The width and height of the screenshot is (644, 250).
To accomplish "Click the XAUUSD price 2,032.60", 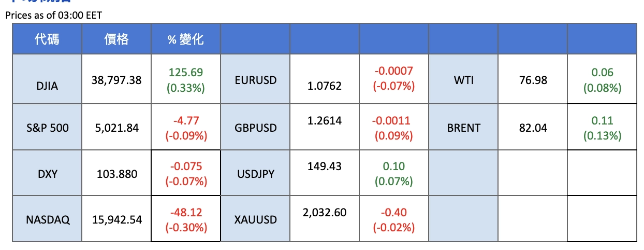I will pyautogui.click(x=324, y=212).
